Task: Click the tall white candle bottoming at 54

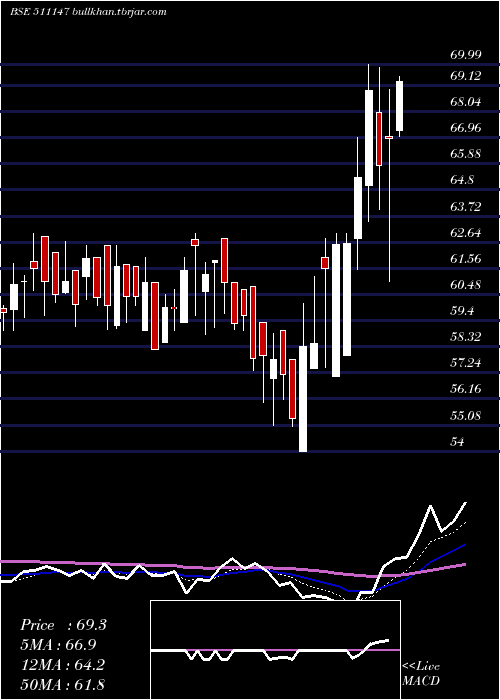Action: [303, 399]
